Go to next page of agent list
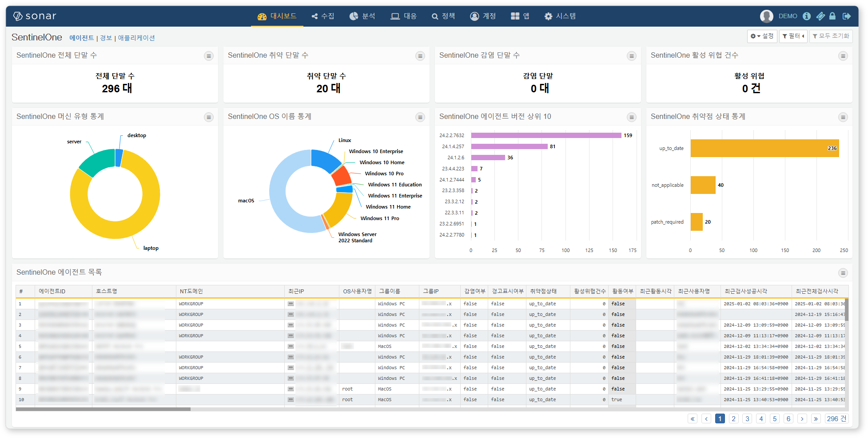The height and width of the screenshot is (438, 868). pos(802,419)
